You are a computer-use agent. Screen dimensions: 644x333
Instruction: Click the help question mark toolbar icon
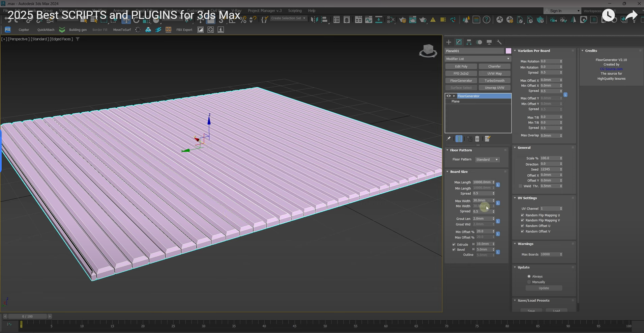pyautogui.click(x=487, y=20)
